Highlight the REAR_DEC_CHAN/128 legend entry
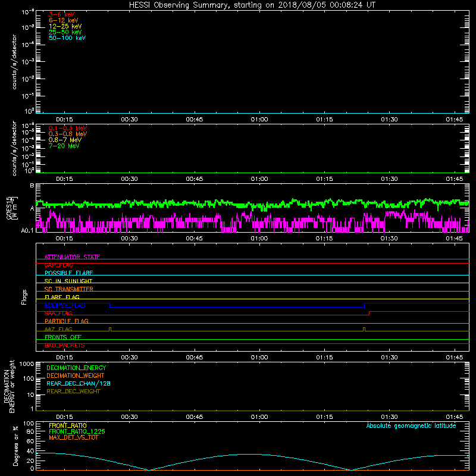Screen dimensions: 476x476 [x=79, y=383]
